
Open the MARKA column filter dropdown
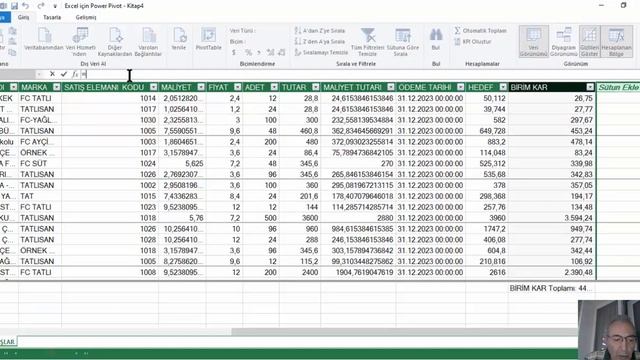pos(57,87)
